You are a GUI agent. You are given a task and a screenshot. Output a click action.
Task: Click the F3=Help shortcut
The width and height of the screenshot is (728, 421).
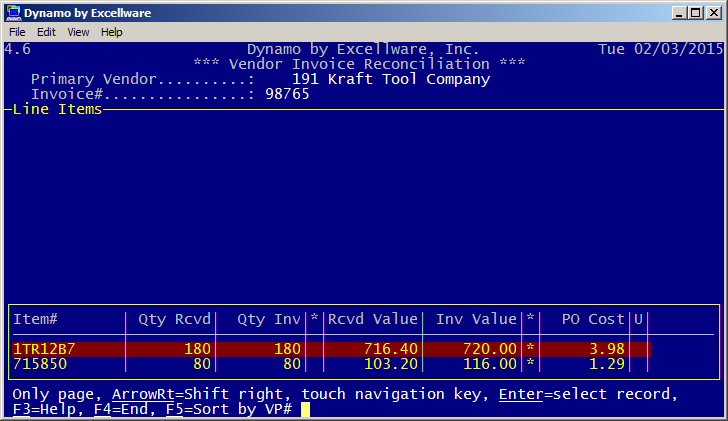click(44, 409)
